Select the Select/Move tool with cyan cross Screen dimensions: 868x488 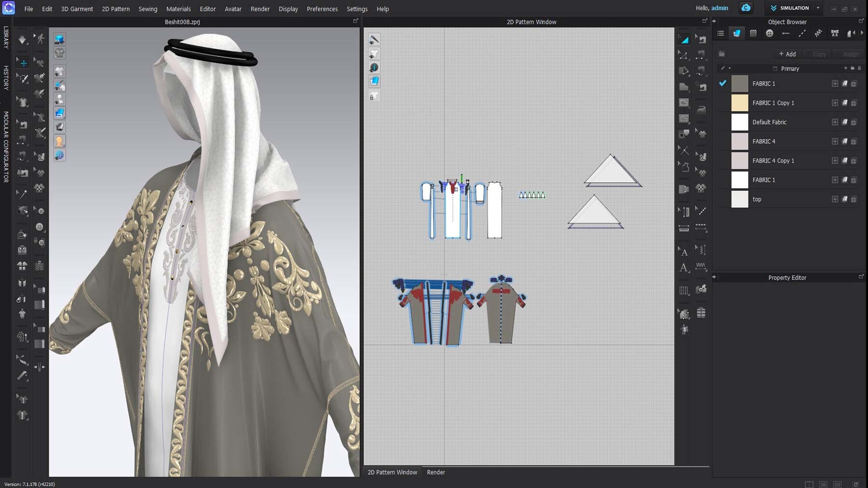pos(23,63)
